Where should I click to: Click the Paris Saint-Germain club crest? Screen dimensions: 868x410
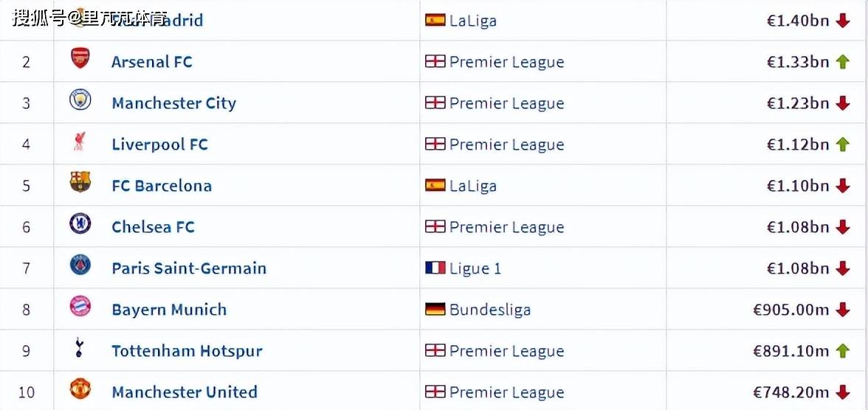(80, 265)
